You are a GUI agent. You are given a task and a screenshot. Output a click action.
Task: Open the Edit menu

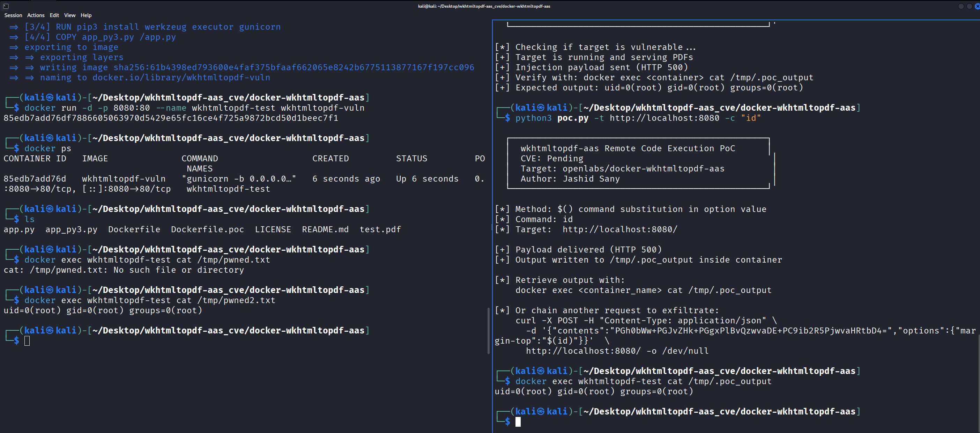click(x=54, y=15)
